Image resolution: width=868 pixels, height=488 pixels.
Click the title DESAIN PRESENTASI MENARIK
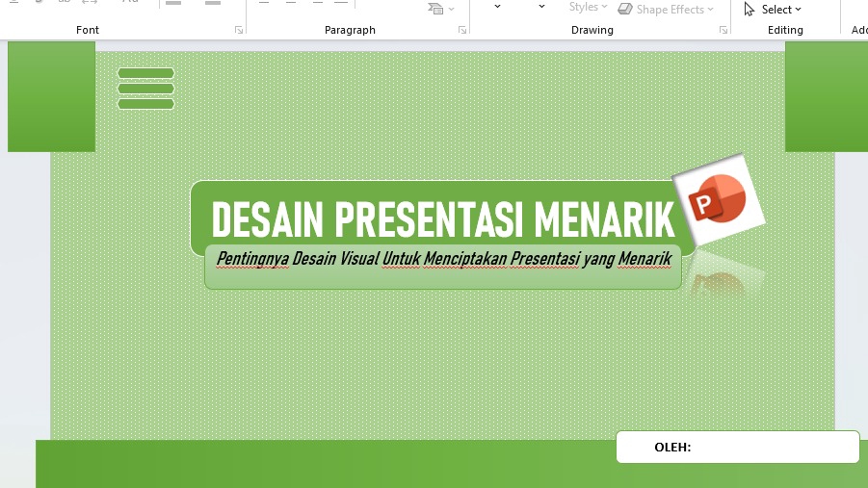tap(443, 219)
